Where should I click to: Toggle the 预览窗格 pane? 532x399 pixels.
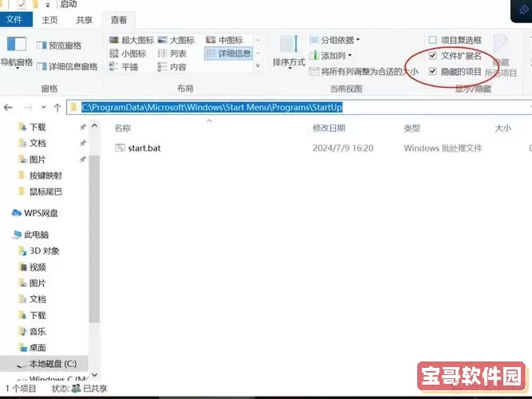pos(59,45)
